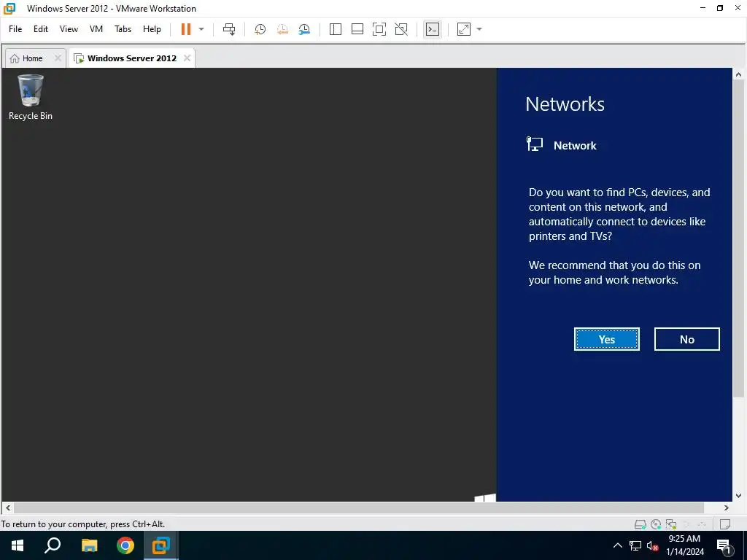Viewport: 747px width, 560px height.
Task: Click Yes in the Networks panel
Action: (606, 339)
